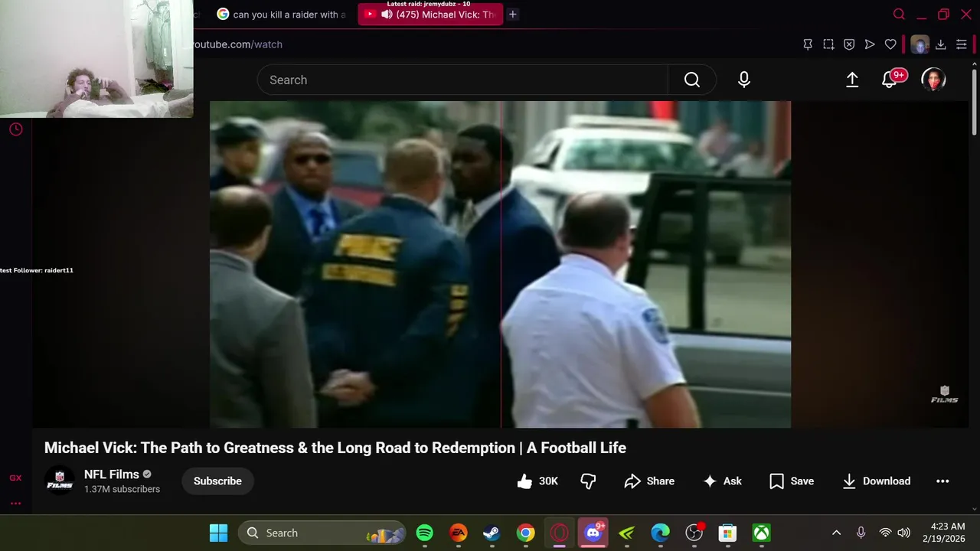Open the NVIDIA app from the taskbar
Viewport: 980px width, 551px height.
pyautogui.click(x=627, y=533)
